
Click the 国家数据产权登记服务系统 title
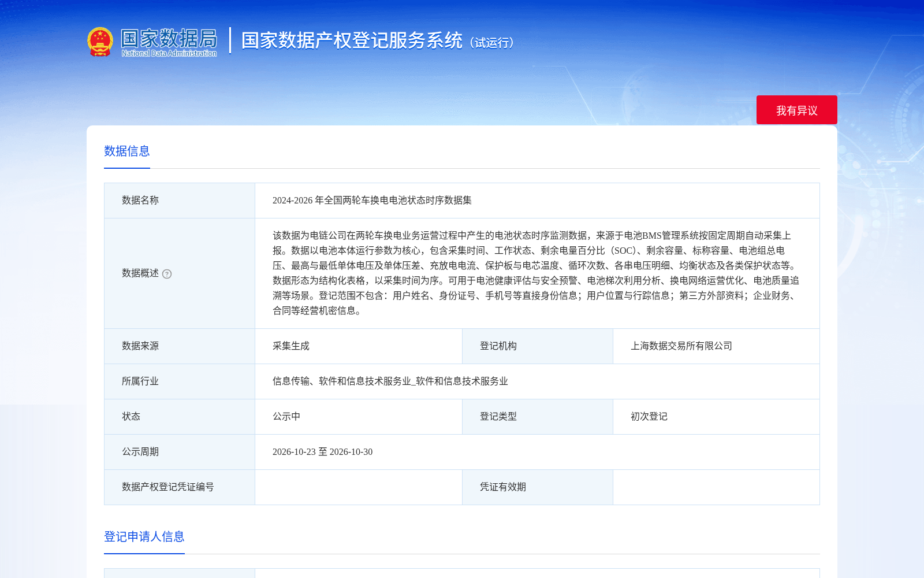point(352,40)
